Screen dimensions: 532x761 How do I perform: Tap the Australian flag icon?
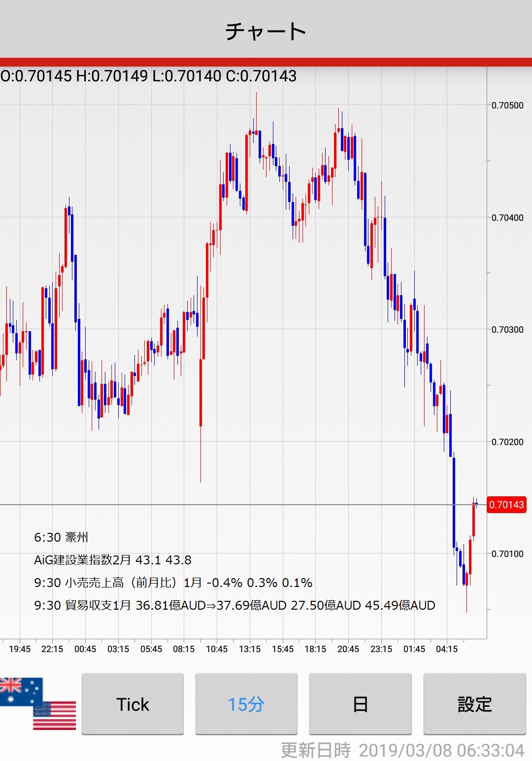[20, 690]
